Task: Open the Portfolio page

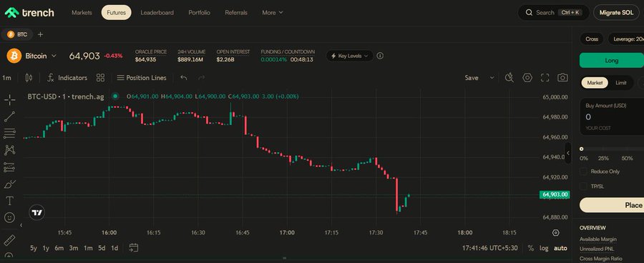Action: coord(199,13)
